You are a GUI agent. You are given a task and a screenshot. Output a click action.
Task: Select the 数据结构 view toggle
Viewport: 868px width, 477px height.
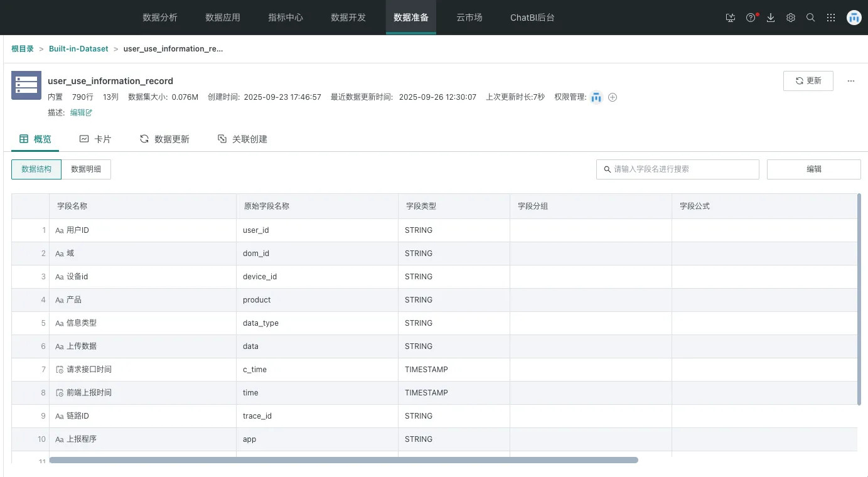click(36, 169)
